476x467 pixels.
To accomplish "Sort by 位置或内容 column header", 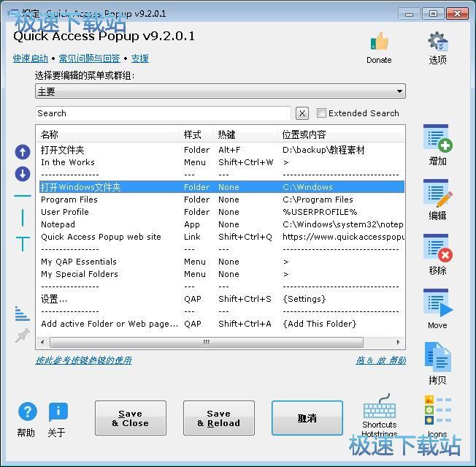I will (x=341, y=134).
